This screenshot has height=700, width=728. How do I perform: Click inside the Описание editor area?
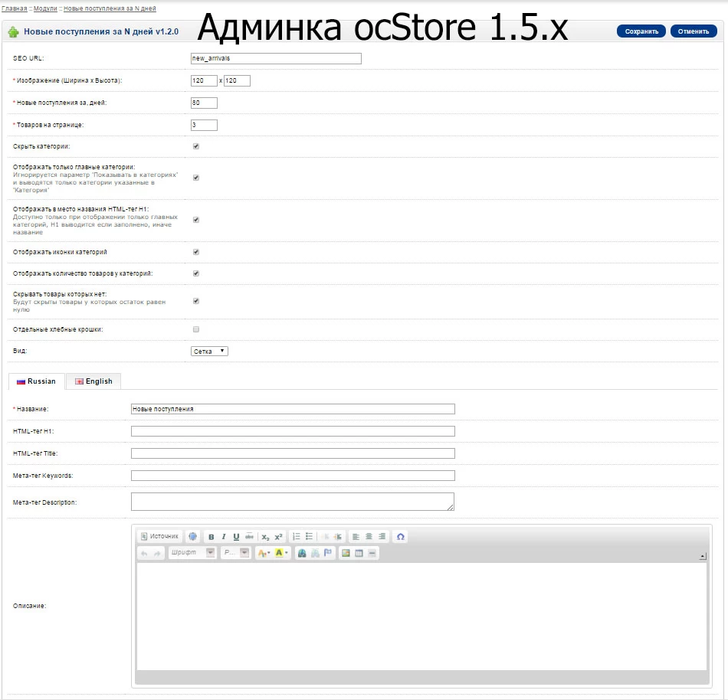click(421, 616)
